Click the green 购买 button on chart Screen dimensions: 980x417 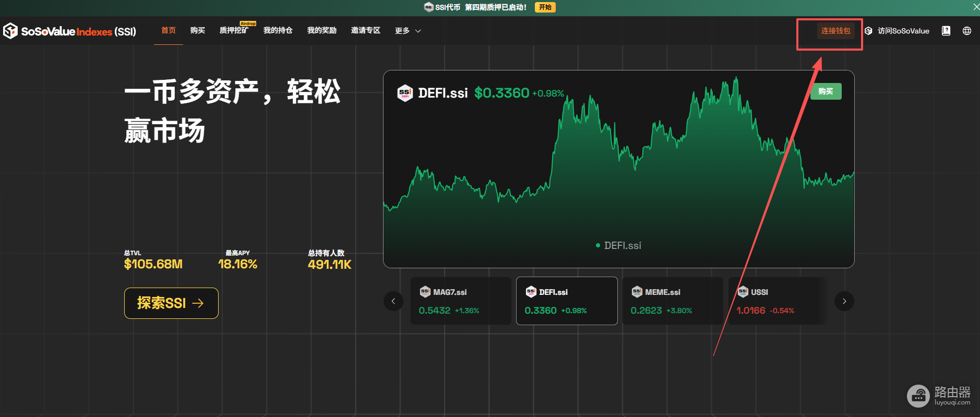tap(826, 91)
